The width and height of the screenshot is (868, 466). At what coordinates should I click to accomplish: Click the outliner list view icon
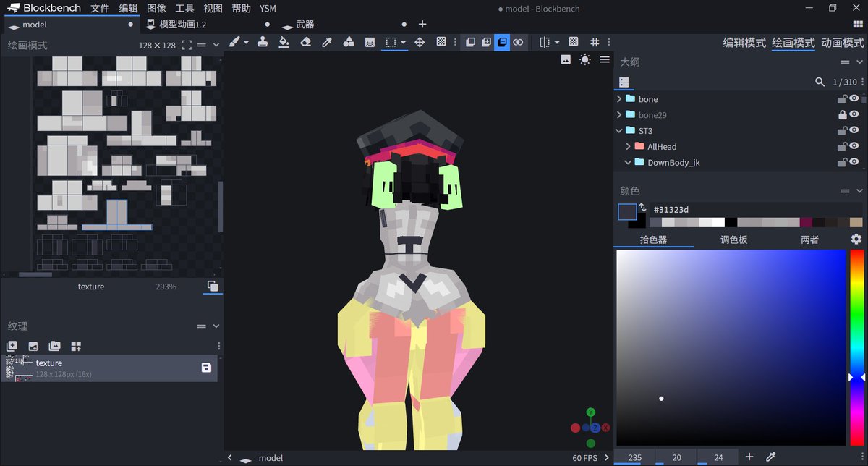click(624, 82)
